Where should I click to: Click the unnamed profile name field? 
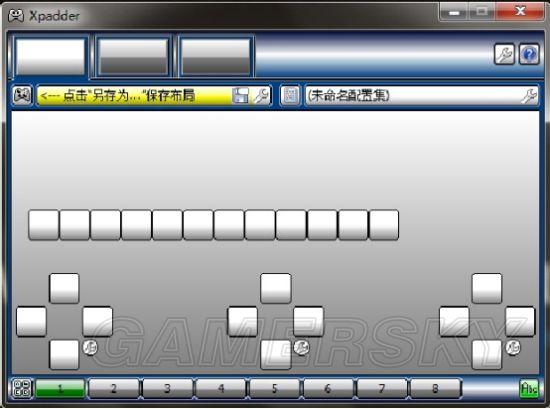(413, 95)
